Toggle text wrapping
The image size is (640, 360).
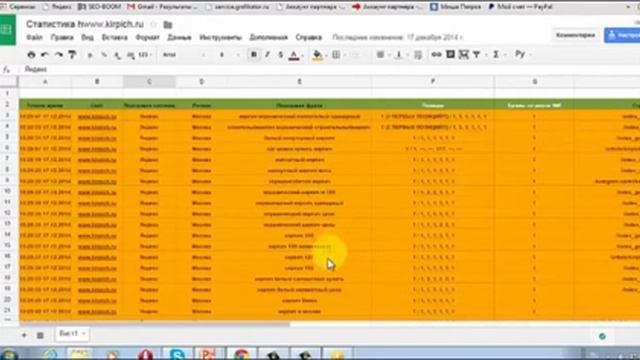click(x=418, y=55)
